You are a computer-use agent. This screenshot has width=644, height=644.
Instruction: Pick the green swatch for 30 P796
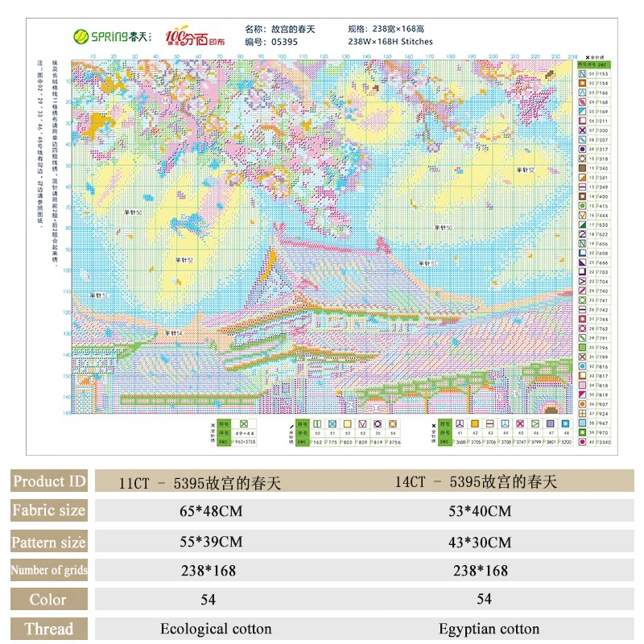(582, 348)
